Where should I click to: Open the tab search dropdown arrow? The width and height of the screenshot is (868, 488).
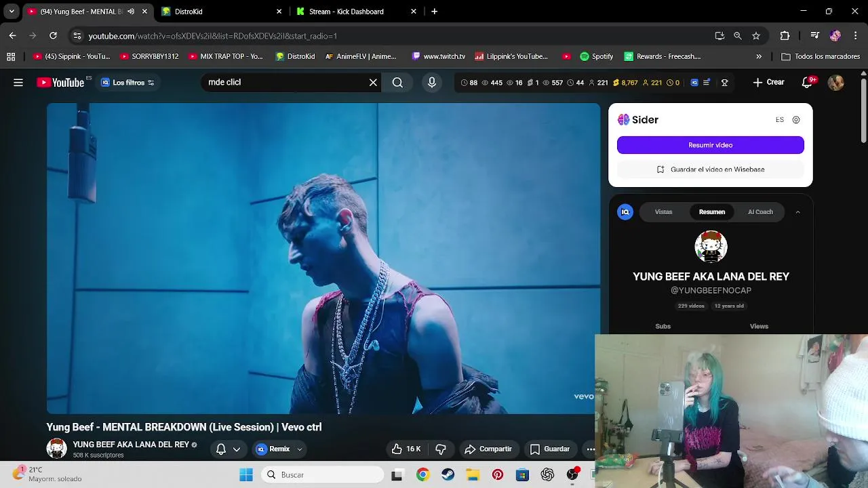[x=12, y=12]
